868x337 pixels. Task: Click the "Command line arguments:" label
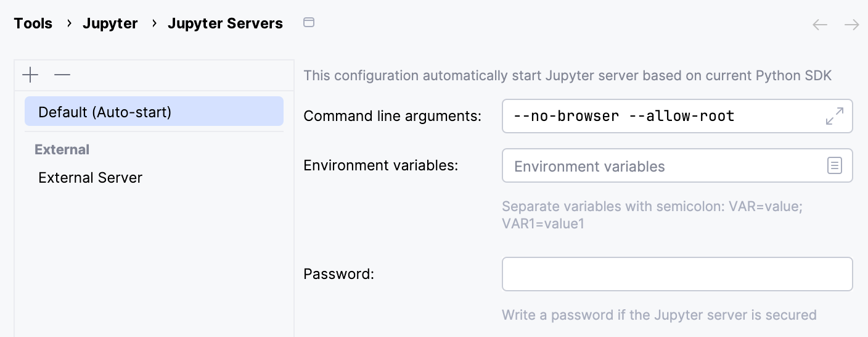pos(393,115)
